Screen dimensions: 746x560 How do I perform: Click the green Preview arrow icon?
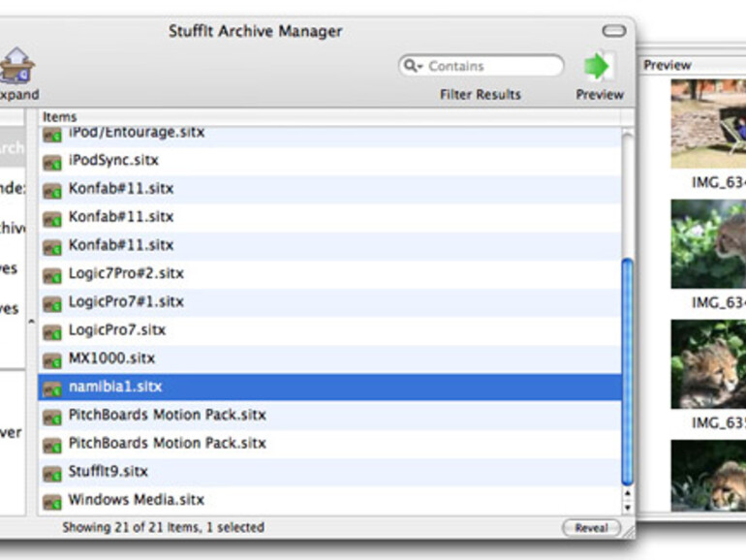click(x=600, y=66)
